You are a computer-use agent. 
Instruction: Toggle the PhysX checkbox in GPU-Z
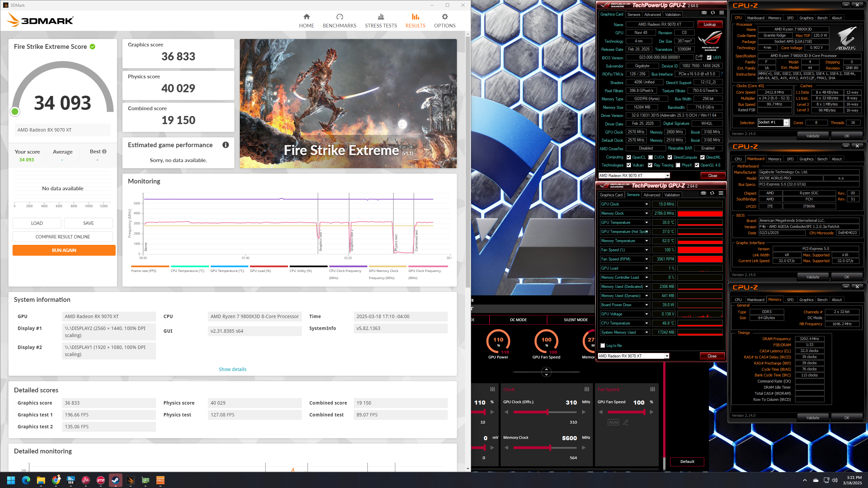coord(678,165)
